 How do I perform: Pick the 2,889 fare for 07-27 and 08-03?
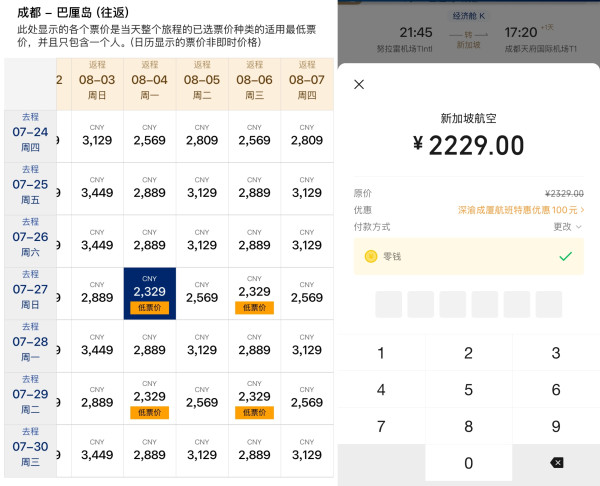point(97,294)
